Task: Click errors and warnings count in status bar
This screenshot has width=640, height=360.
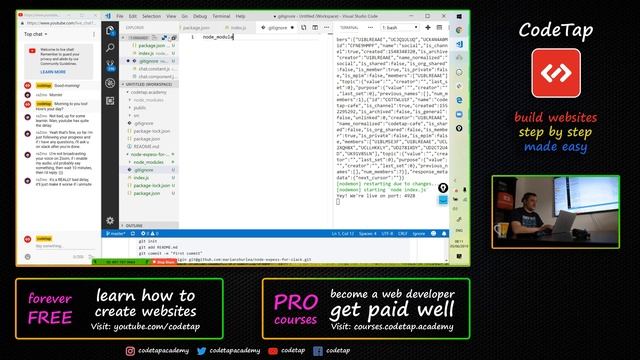Action: (149, 233)
